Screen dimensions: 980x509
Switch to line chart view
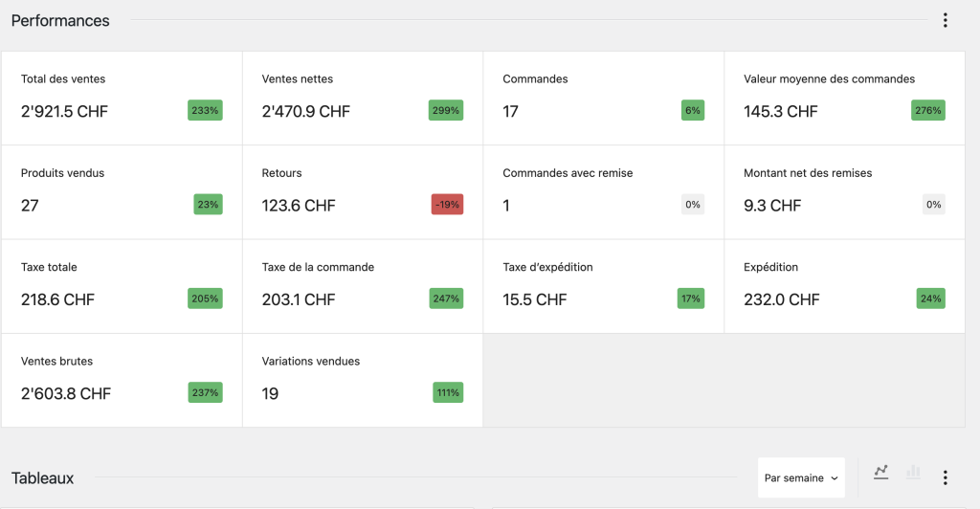click(881, 472)
